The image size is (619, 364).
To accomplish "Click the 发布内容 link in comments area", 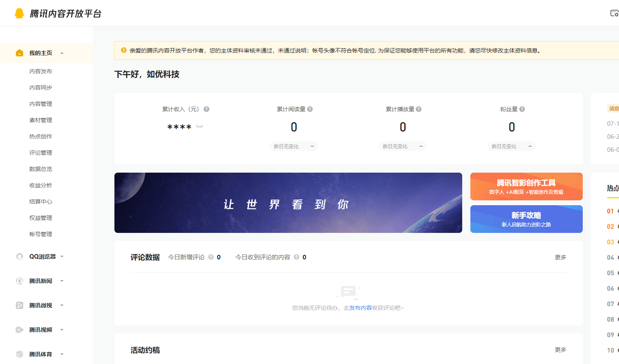I will [x=360, y=308].
